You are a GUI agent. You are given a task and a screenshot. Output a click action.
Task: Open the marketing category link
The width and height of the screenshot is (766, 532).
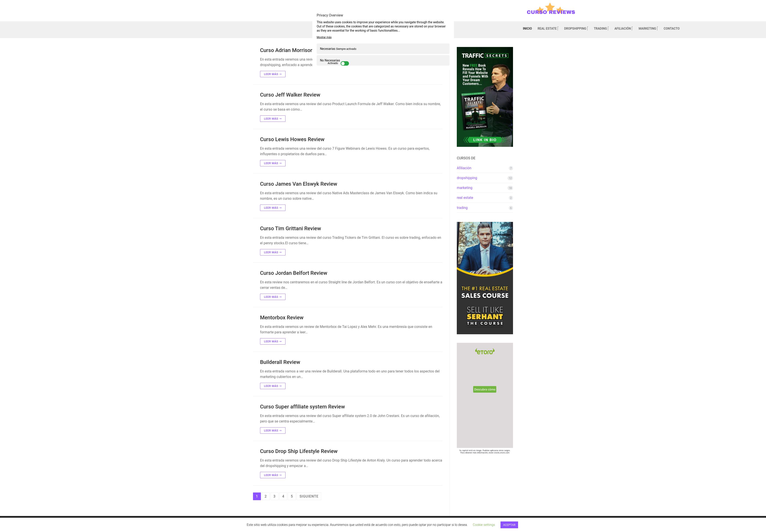click(464, 188)
